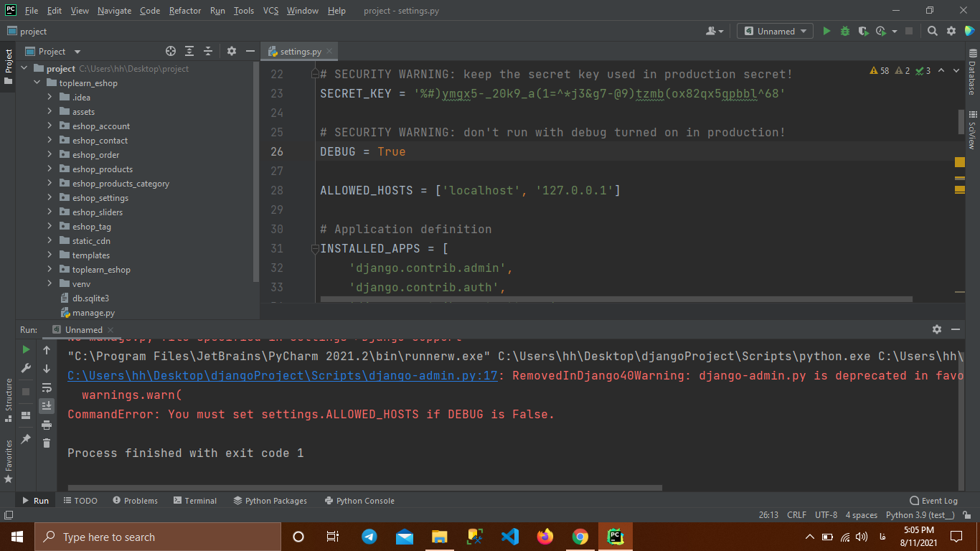Click the down arrow in the Run console
The height and width of the screenshot is (551, 980).
(x=47, y=369)
